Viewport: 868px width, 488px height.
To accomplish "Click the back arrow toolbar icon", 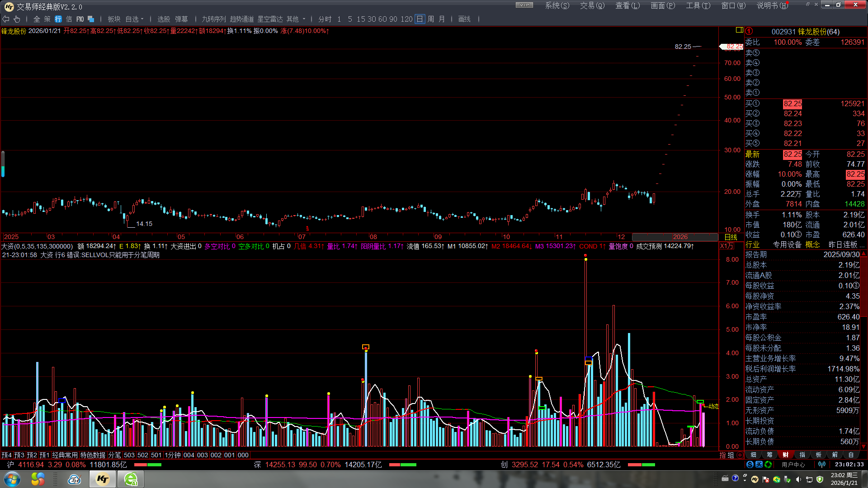I will pyautogui.click(x=6, y=19).
